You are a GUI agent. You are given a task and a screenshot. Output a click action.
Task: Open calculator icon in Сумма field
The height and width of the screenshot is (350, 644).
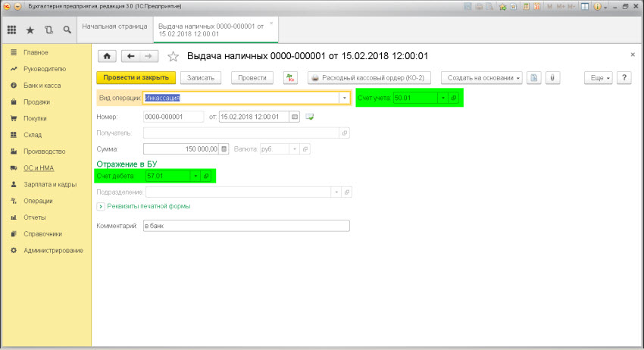tap(224, 149)
